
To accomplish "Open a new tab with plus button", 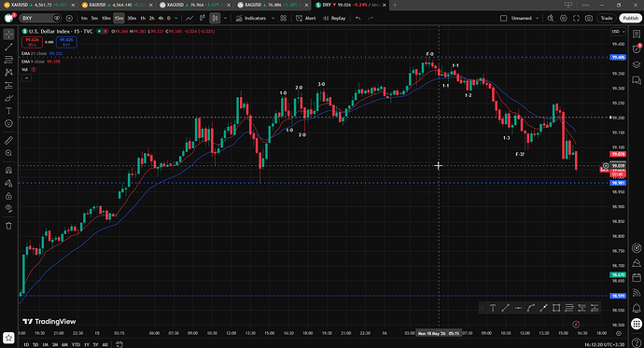I will [395, 5].
